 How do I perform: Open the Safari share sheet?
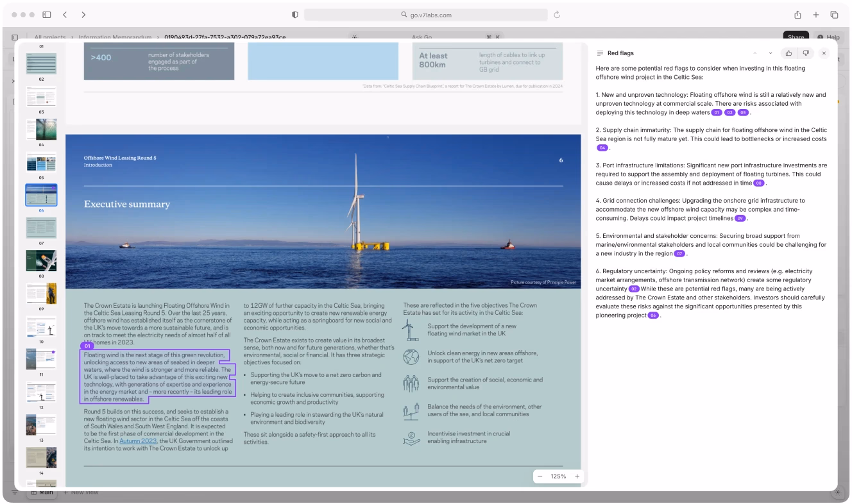click(797, 15)
